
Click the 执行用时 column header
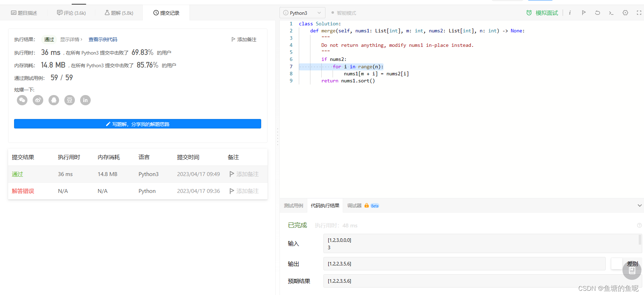[69, 157]
